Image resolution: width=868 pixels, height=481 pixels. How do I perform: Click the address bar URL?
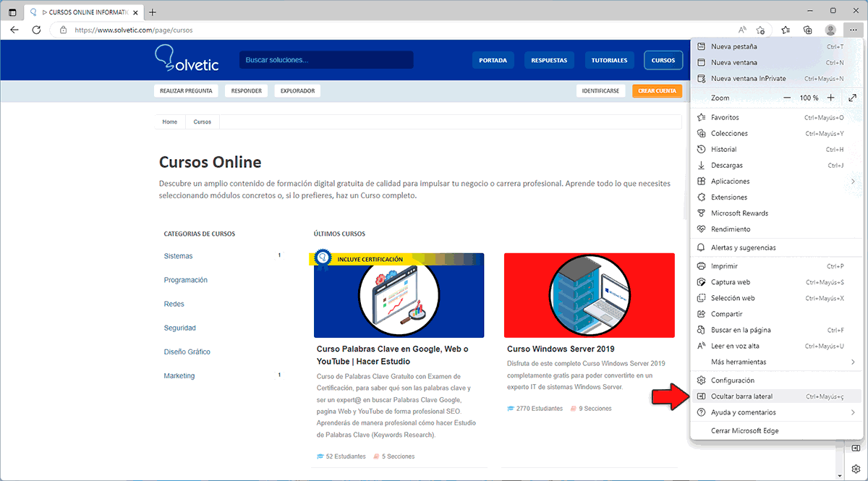coord(134,30)
